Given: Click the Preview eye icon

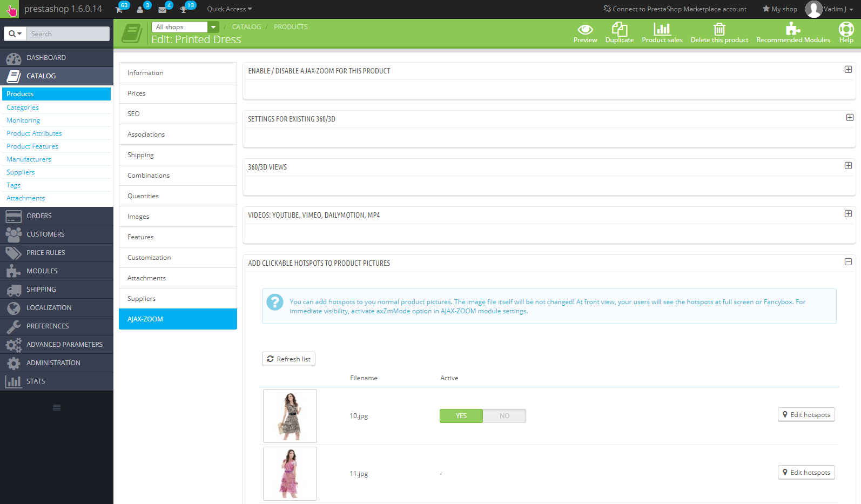Looking at the screenshot, I should 585,30.
